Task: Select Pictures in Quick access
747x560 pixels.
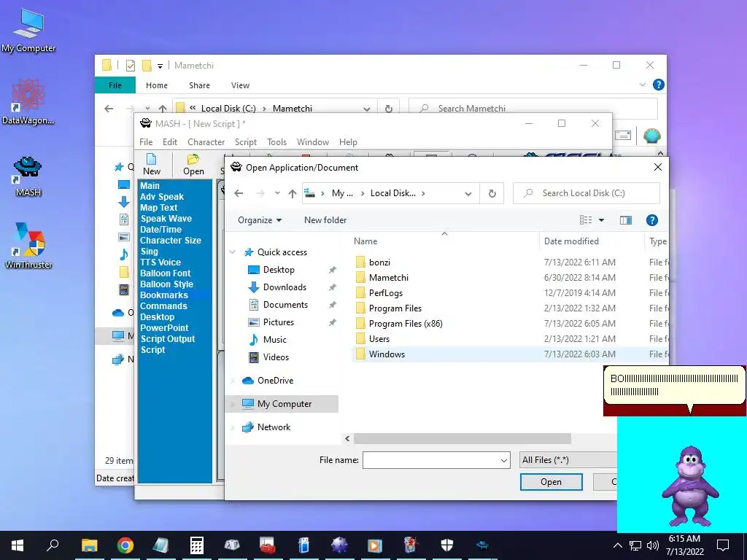Action: click(x=278, y=322)
